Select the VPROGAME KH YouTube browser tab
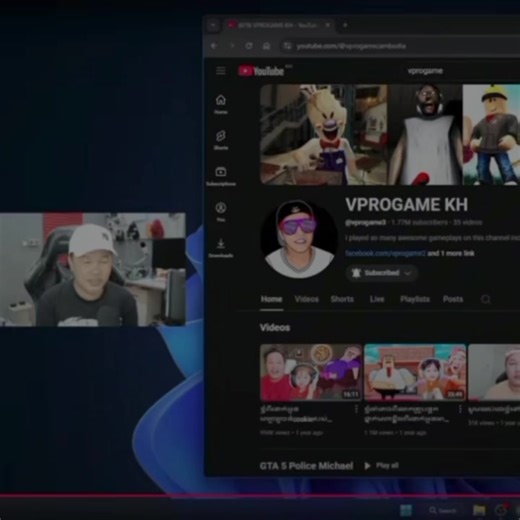Viewport: 520px width, 520px height. (279, 25)
